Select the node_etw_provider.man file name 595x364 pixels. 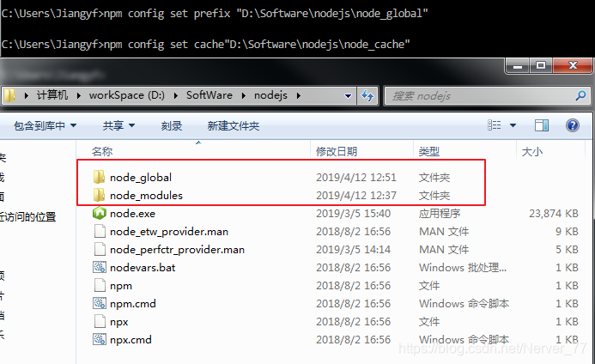[169, 232]
